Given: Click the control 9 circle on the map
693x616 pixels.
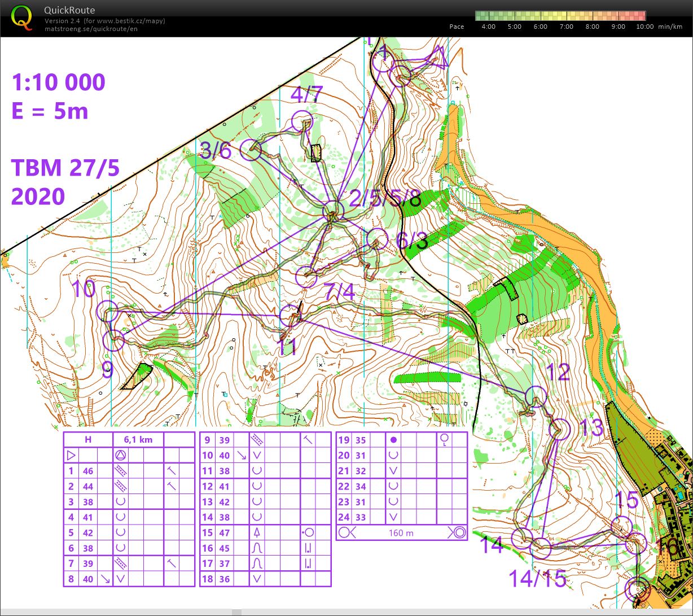Looking at the screenshot, I should (114, 340).
